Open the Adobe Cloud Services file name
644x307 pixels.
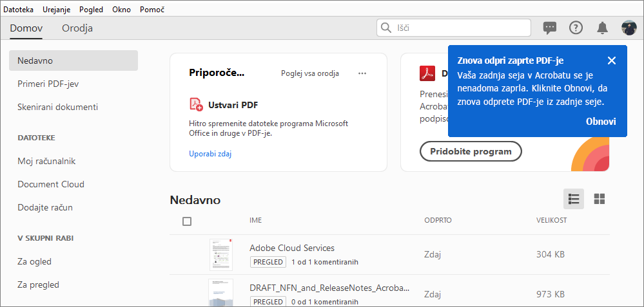[292, 248]
